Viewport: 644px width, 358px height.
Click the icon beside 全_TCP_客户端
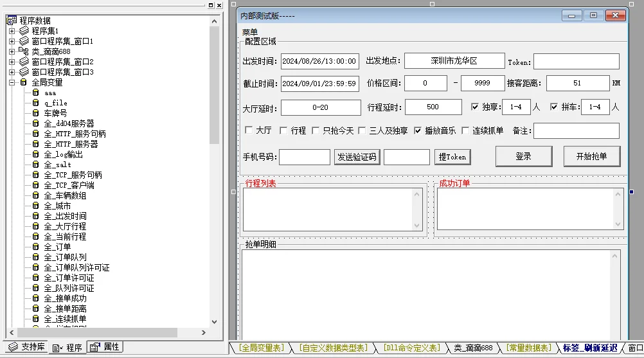point(36,184)
